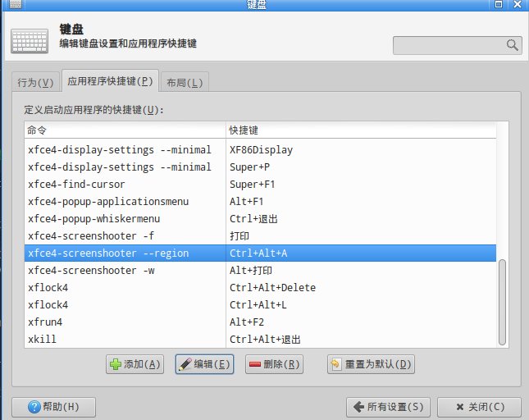Click the 删除(R) button label
The image size is (529, 420).
(281, 364)
